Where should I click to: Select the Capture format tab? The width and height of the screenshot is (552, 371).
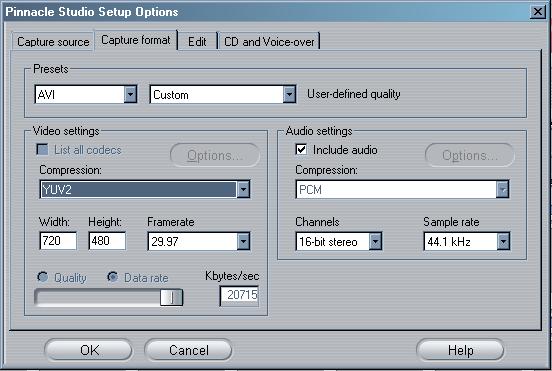point(136,40)
